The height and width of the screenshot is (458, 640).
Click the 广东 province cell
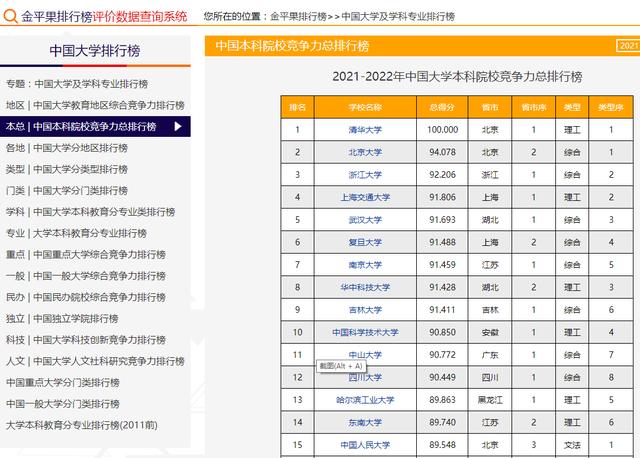490,355
